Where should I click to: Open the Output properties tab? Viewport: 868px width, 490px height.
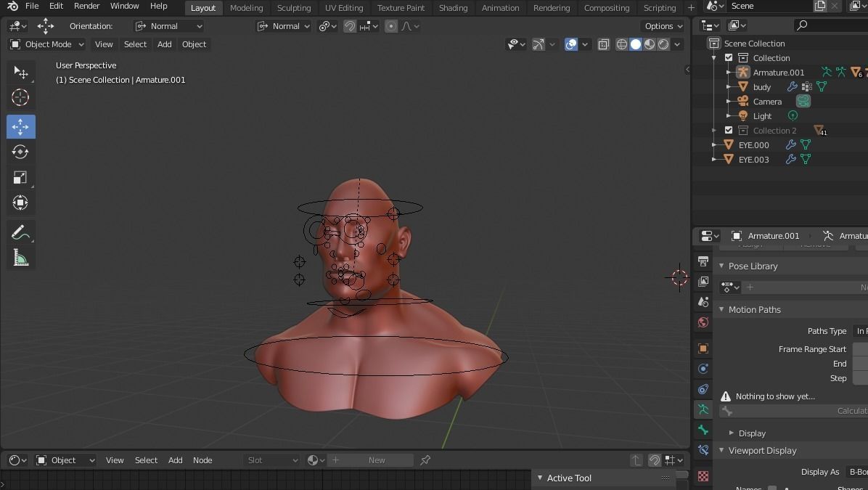click(x=703, y=261)
